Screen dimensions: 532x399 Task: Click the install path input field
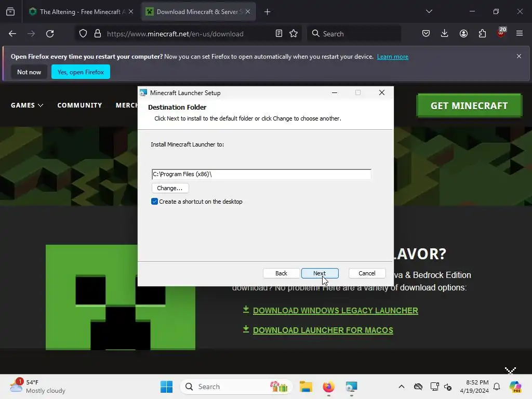tap(261, 174)
